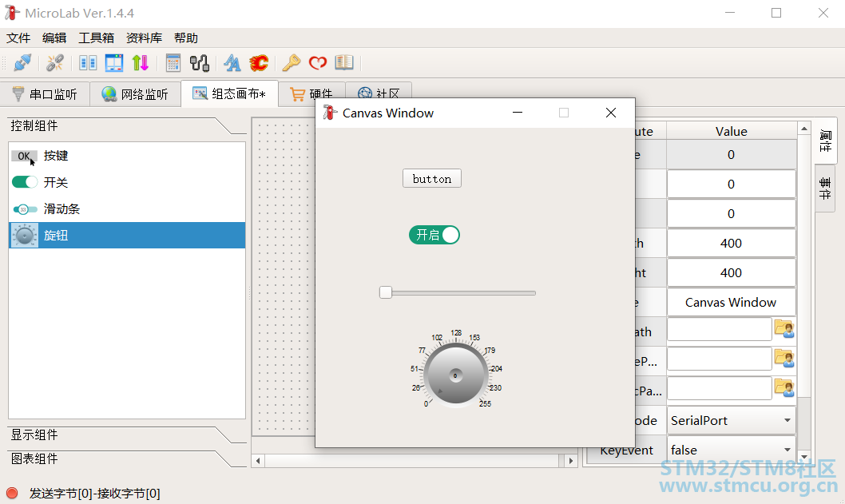Click the empty field in 'cPa...' row
This screenshot has height=504, width=845.
click(x=720, y=388)
